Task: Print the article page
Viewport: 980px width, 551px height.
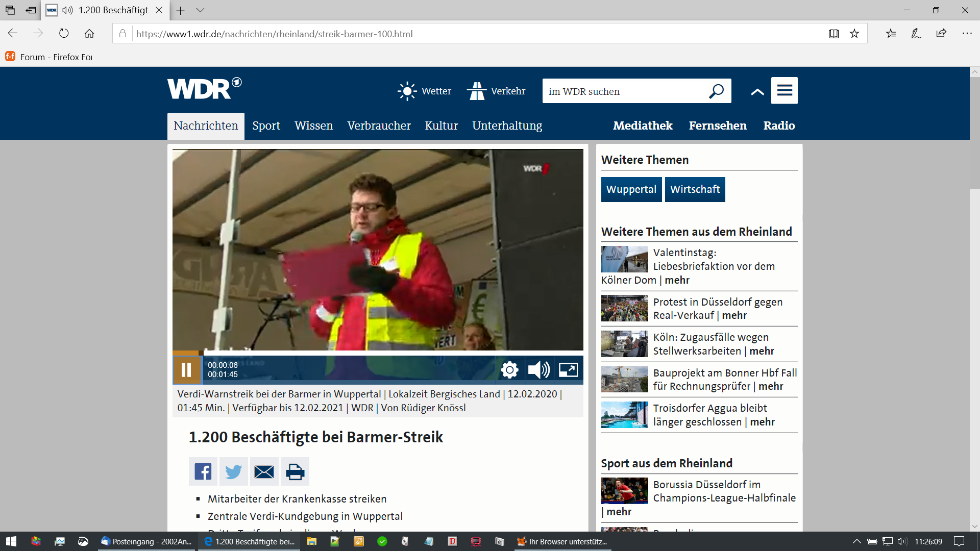Action: pyautogui.click(x=295, y=471)
